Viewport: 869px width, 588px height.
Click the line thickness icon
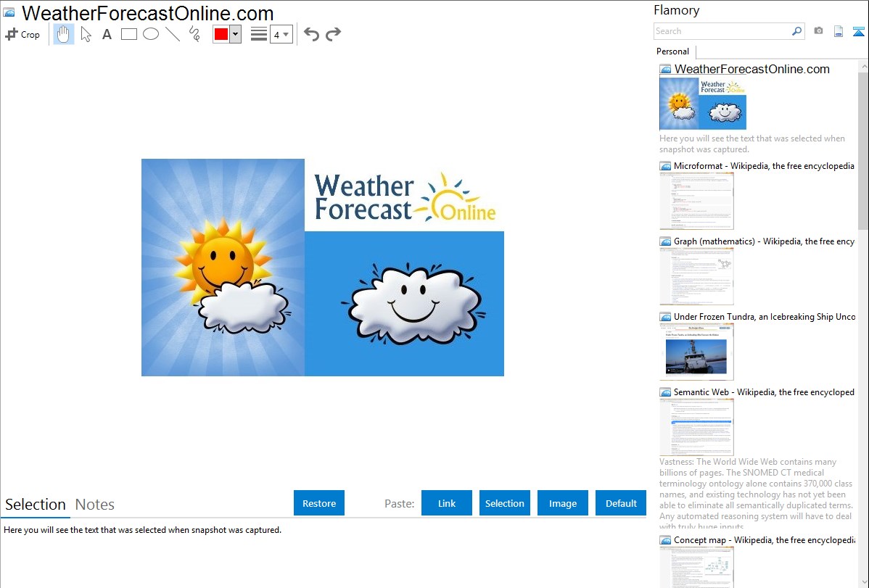click(x=259, y=34)
